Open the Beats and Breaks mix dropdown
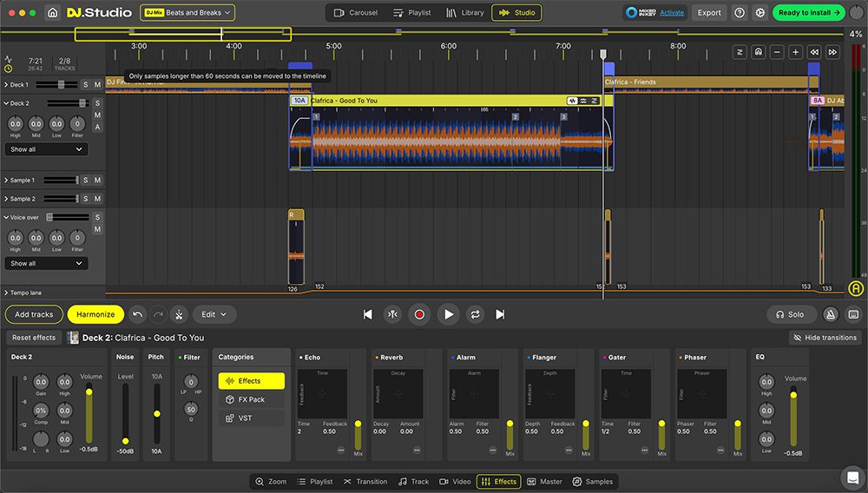The width and height of the screenshot is (868, 493). (x=187, y=12)
